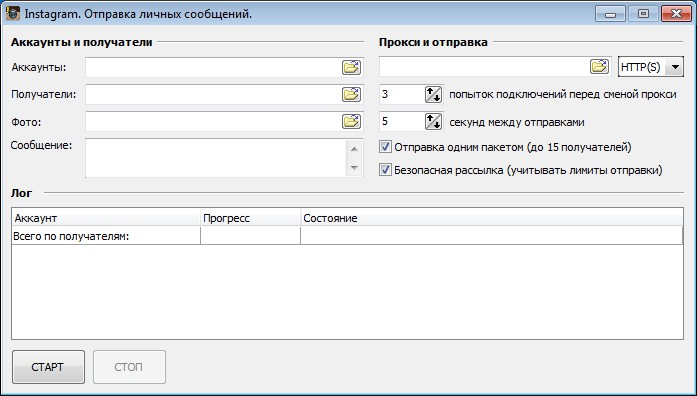Click the Аккаунт column header in log
The width and height of the screenshot is (697, 396).
click(x=106, y=218)
